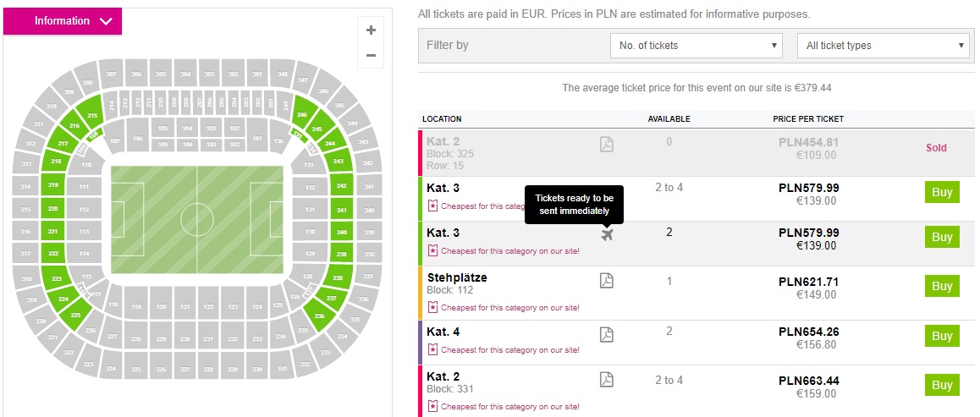Click PDF icon in sold Kat. 2 row
Viewport: 980px width, 417px height.
[606, 145]
